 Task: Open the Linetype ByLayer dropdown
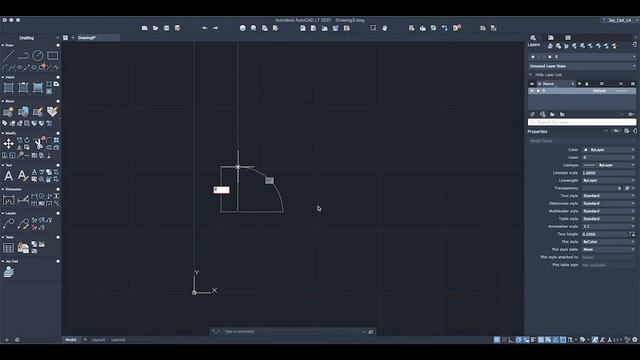click(609, 165)
